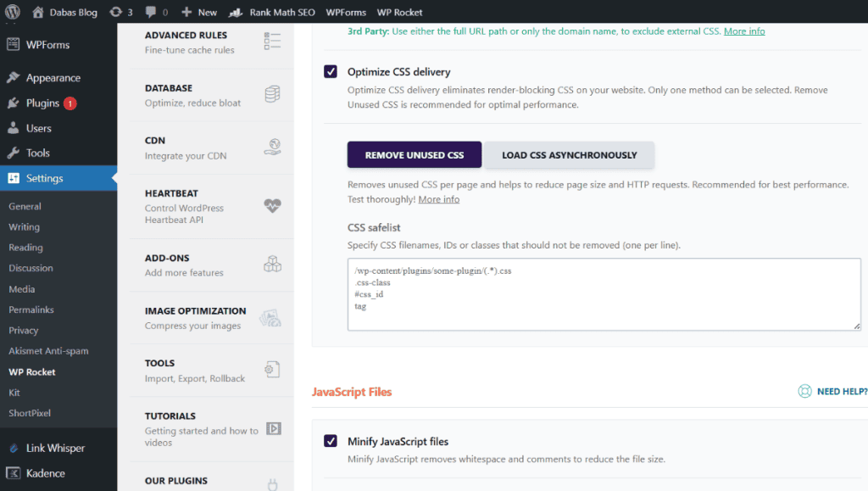
Task: Click the CDN globe-in-hand icon
Action: click(x=272, y=147)
